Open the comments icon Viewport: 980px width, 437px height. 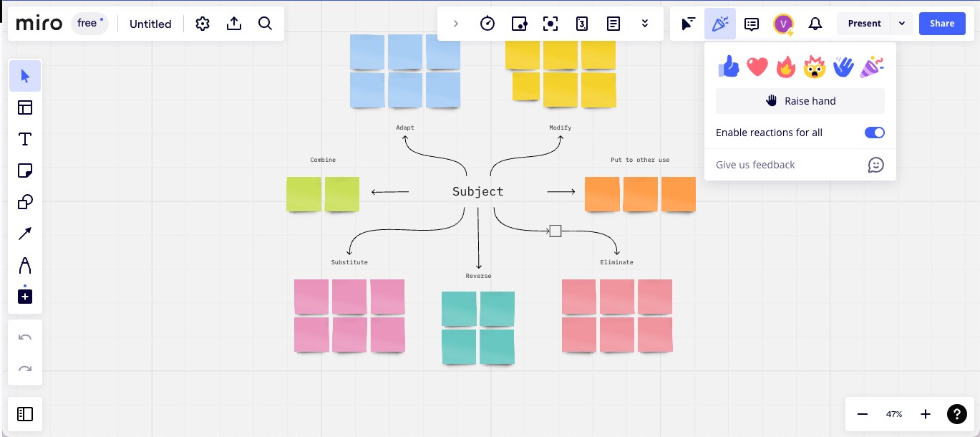pos(752,24)
